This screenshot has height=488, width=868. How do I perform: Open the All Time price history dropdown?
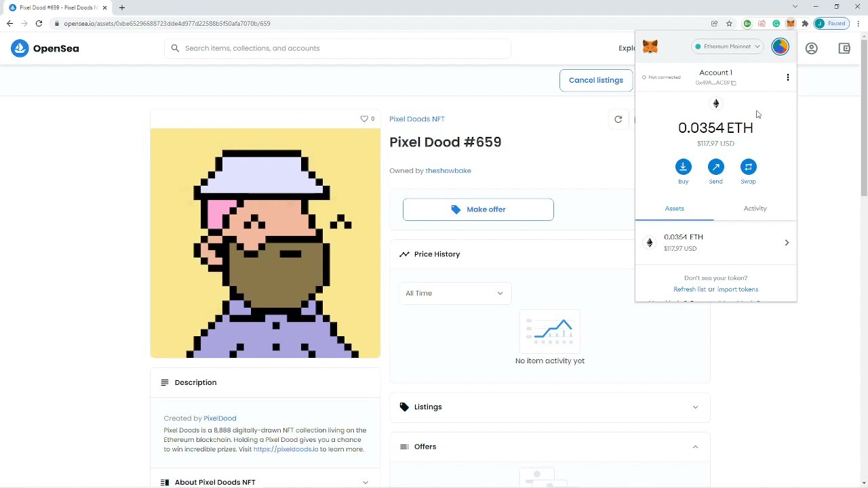[455, 293]
